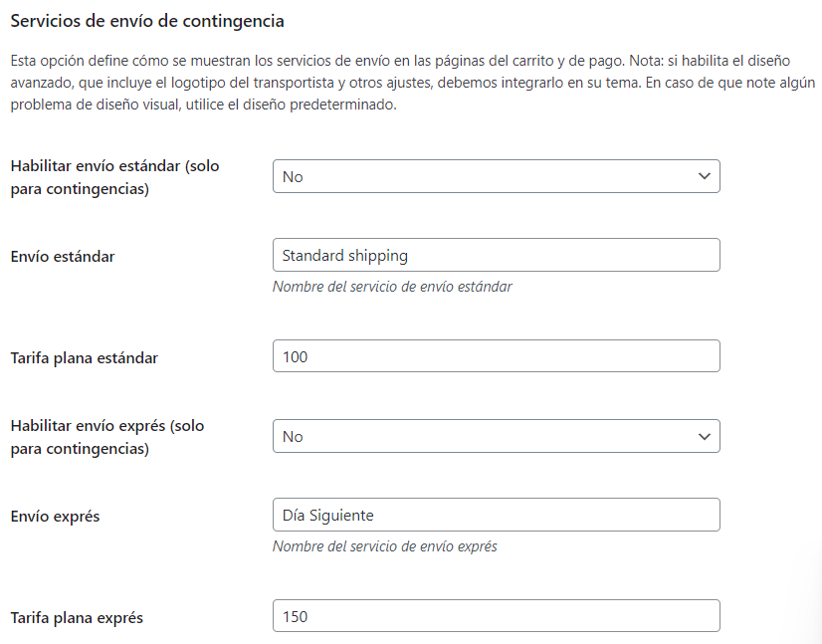Click the Envío estándar label
Screen dimensions: 822x644
click(63, 257)
